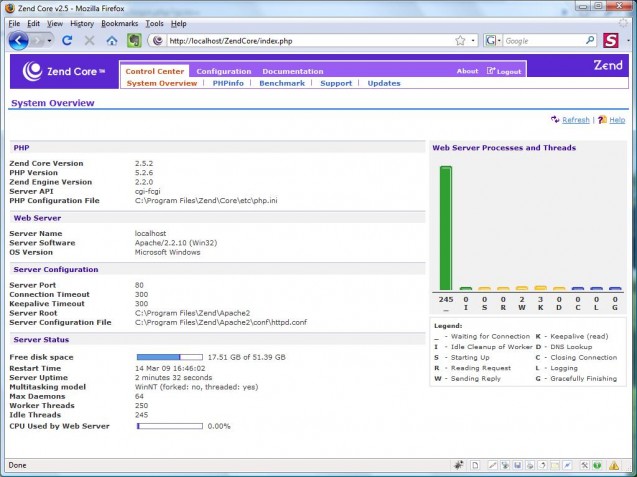Click the green circular icon in status bar
The height and width of the screenshot is (477, 637).
(597, 465)
